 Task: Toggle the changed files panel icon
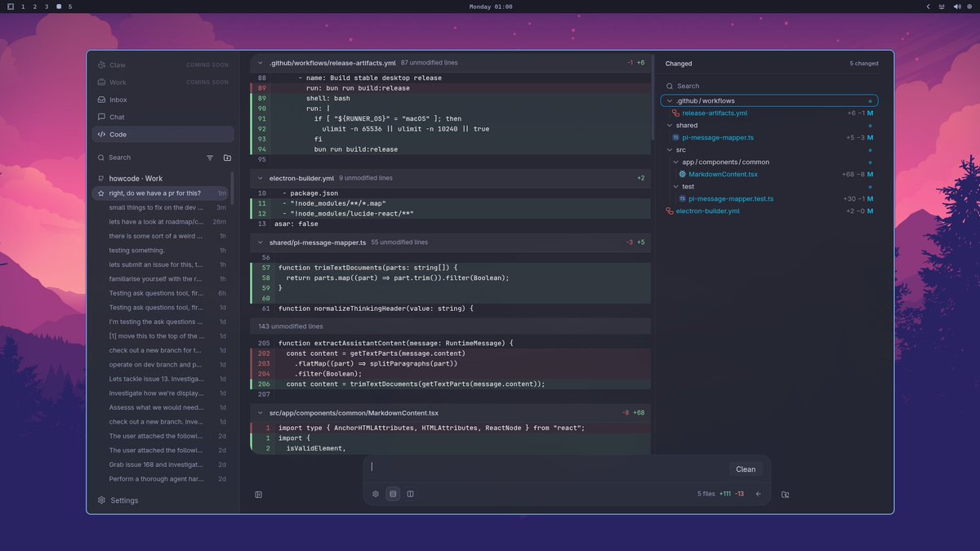point(786,495)
